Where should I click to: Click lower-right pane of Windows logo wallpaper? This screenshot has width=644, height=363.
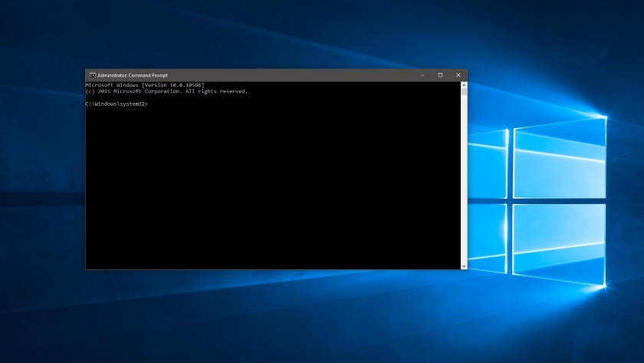pos(560,242)
